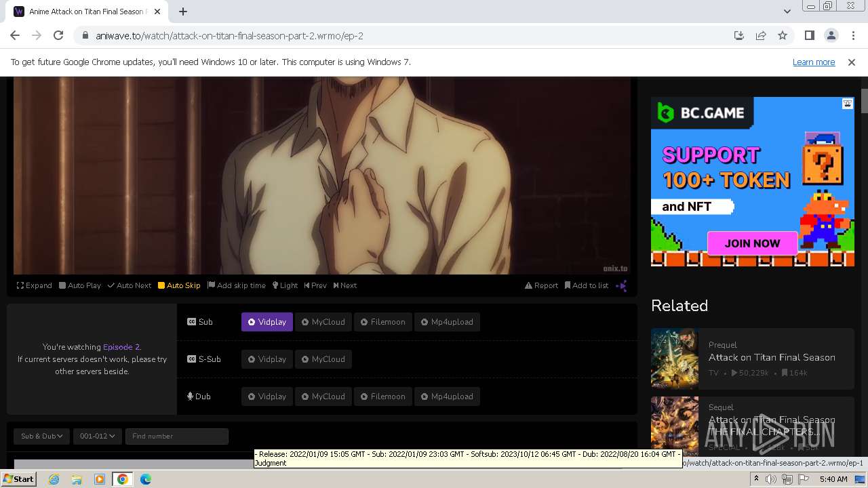This screenshot has width=868, height=488.
Task: Click the volume icon in system tray
Action: pos(771,479)
